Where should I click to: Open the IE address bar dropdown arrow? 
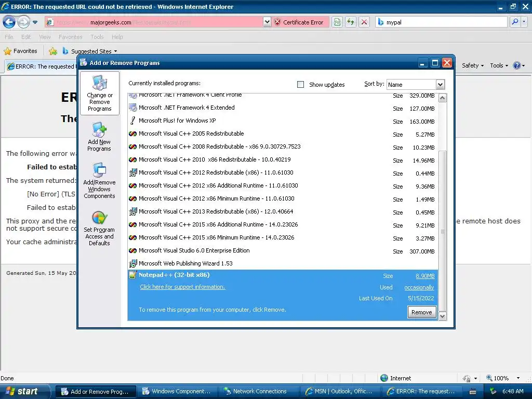click(x=267, y=22)
